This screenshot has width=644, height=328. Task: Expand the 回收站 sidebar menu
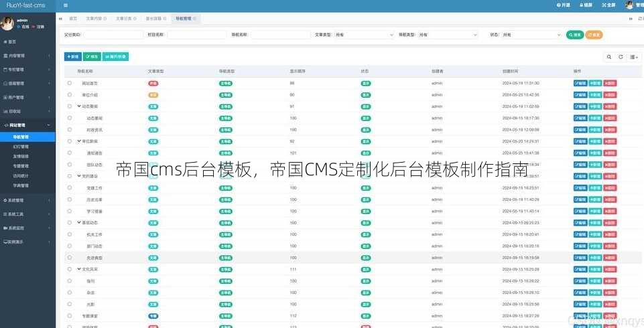pos(27,111)
